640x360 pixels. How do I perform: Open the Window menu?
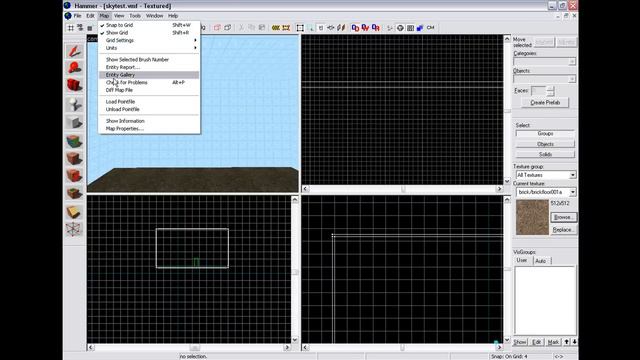point(154,16)
